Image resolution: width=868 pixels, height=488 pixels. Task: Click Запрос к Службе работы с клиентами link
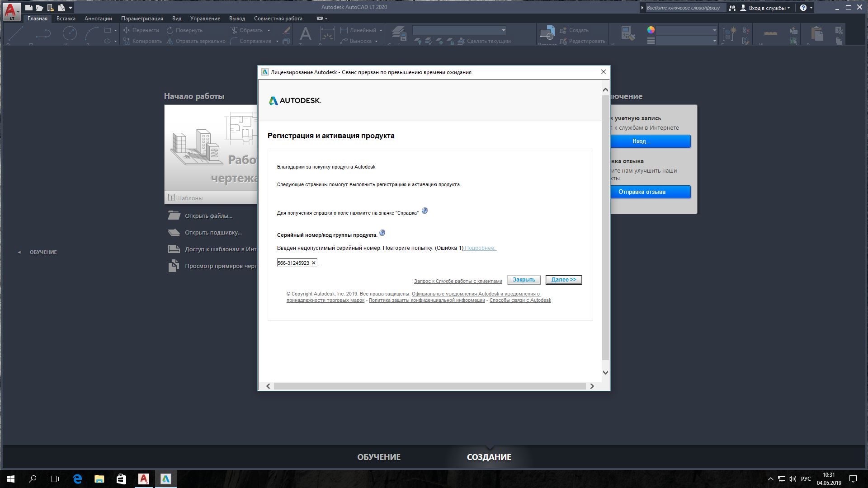coord(458,281)
